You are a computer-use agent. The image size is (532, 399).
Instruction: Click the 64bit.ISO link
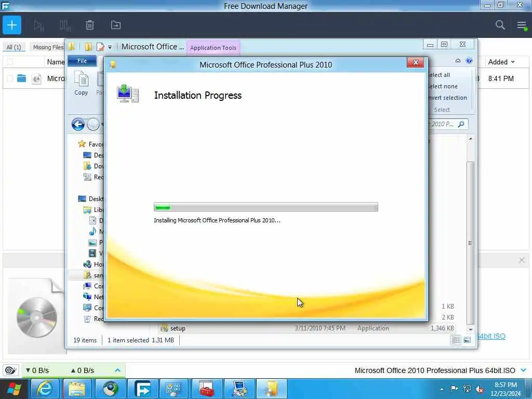[x=491, y=336]
